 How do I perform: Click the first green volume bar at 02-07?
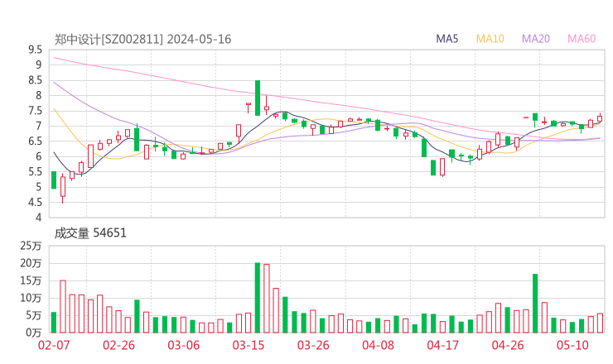tap(54, 322)
